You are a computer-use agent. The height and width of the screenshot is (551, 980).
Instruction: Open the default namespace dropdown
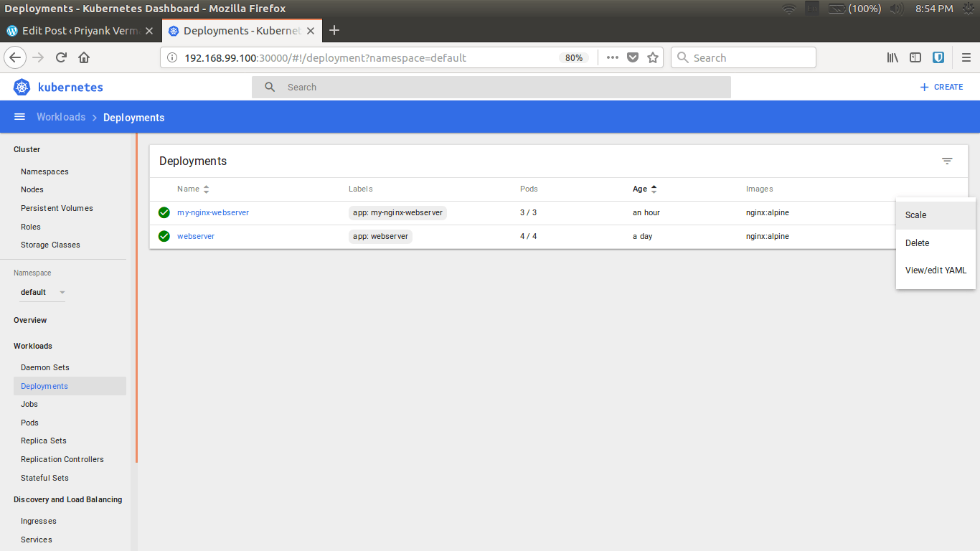[x=42, y=292]
